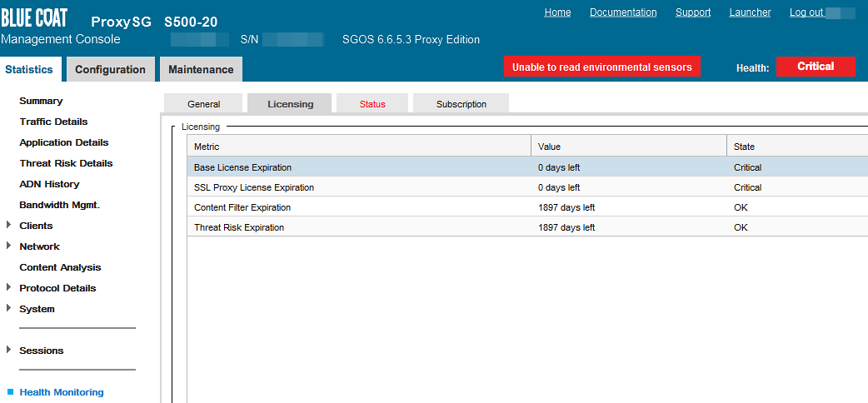868x403 pixels.
Task: Click the SGOS 6.6.5.3 Proxy Edition text
Action: tap(411, 39)
